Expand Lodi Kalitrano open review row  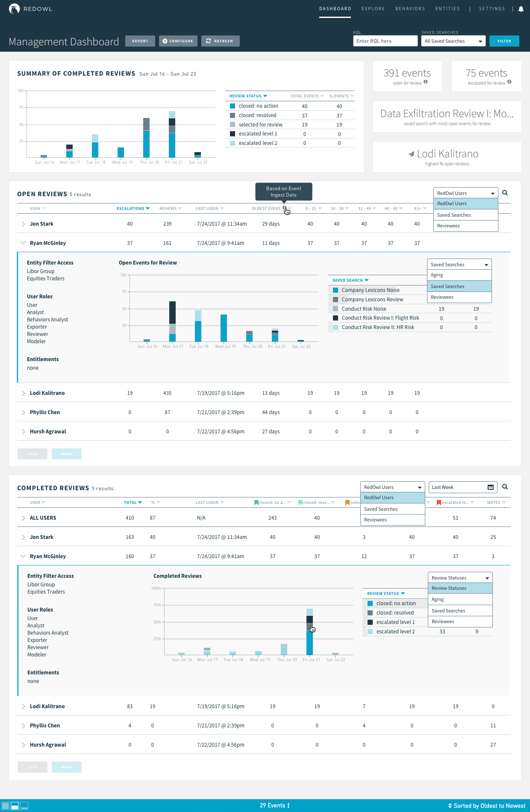(23, 393)
